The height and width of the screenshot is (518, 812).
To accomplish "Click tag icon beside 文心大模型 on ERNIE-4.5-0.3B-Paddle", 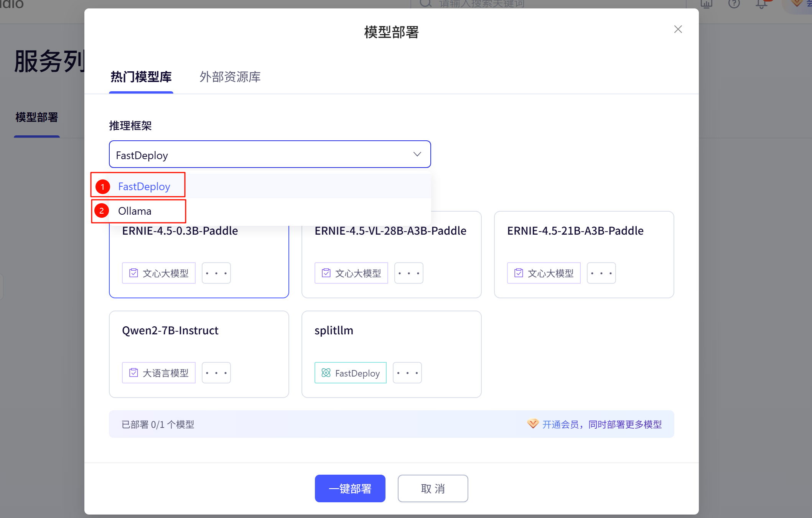I will click(x=133, y=273).
